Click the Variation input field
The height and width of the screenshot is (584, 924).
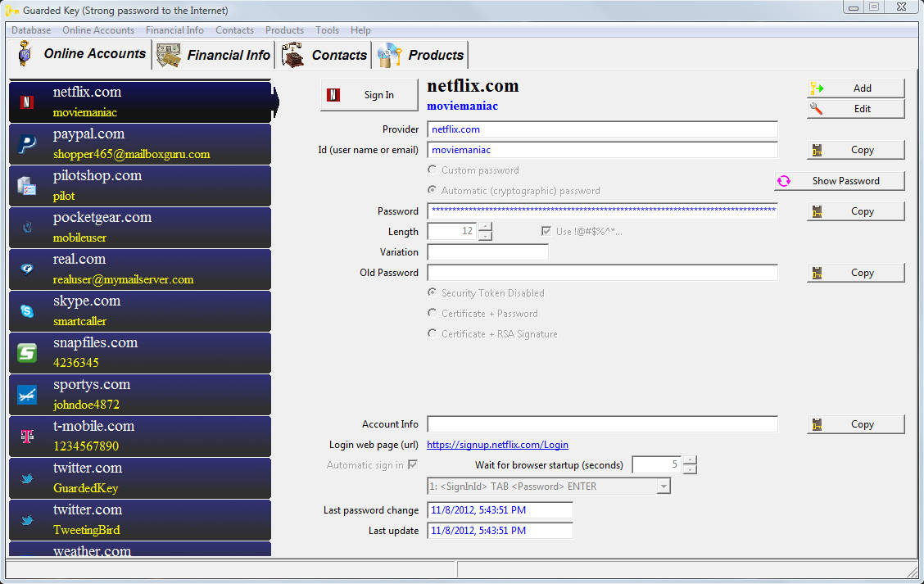pyautogui.click(x=488, y=252)
